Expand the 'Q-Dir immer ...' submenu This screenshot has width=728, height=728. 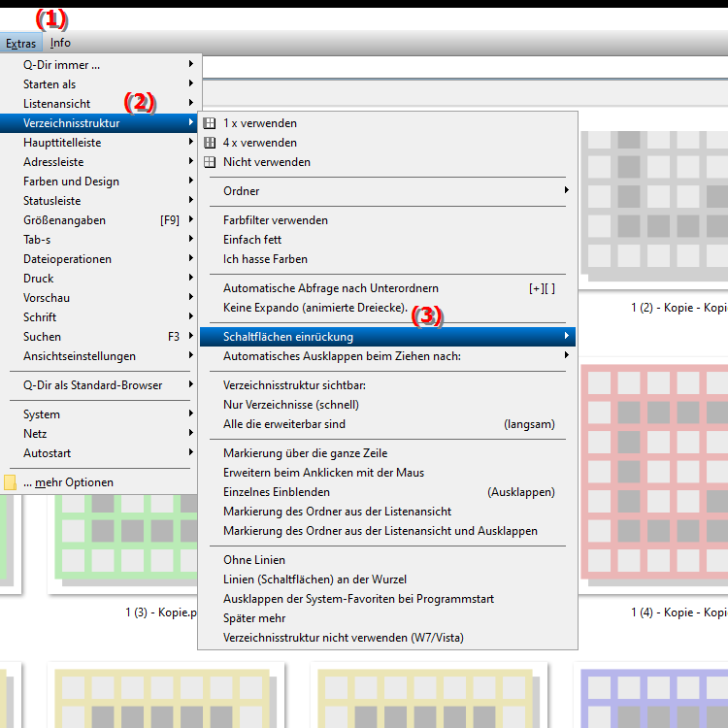click(x=100, y=65)
